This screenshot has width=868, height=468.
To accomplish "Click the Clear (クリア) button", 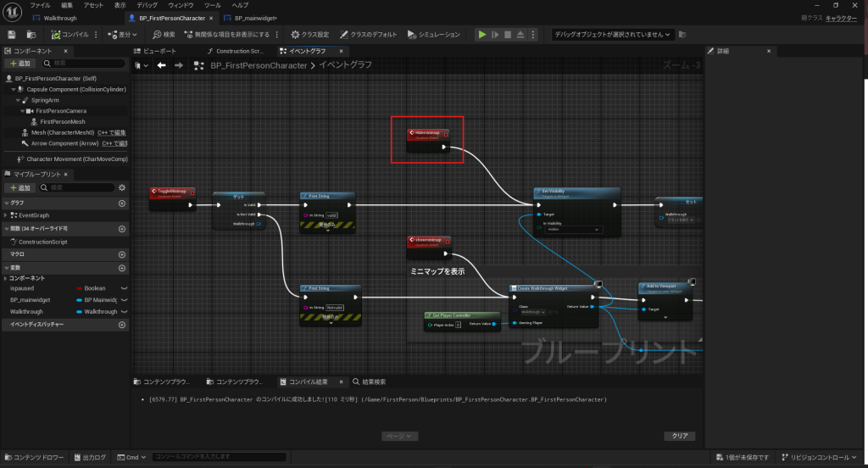I will pyautogui.click(x=679, y=436).
